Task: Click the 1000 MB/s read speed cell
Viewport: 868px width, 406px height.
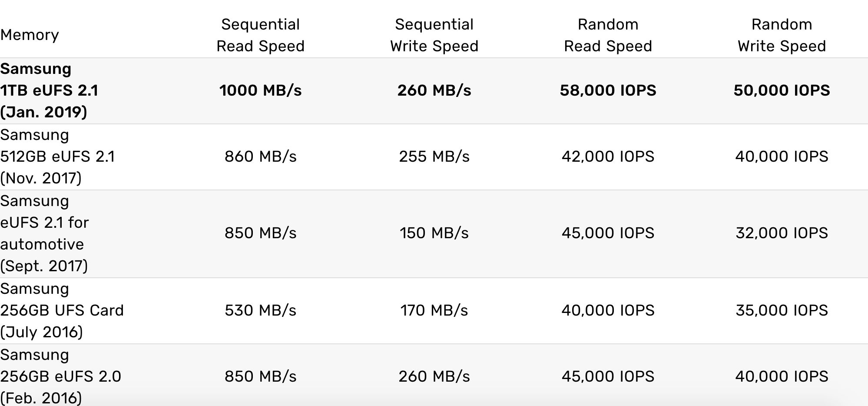Action: [260, 90]
